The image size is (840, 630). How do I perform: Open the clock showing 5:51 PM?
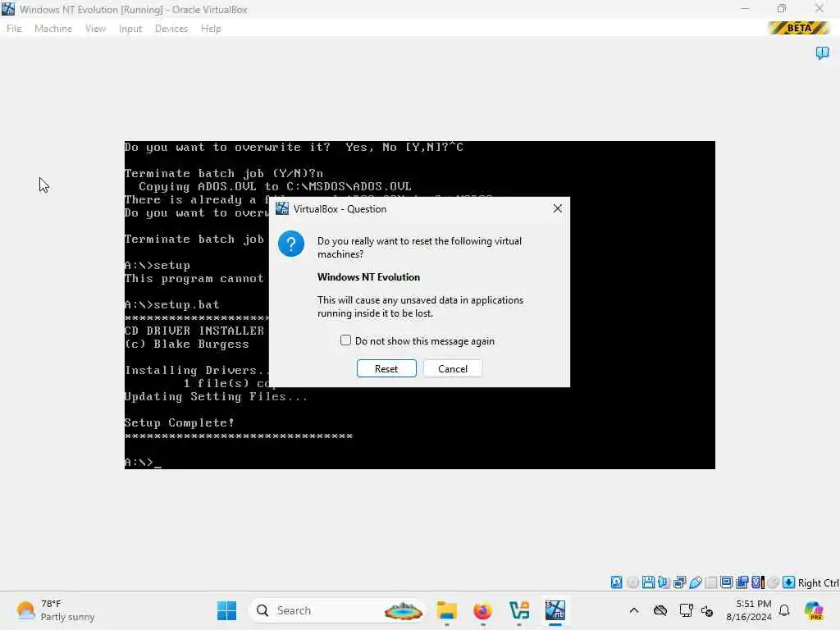pos(748,610)
